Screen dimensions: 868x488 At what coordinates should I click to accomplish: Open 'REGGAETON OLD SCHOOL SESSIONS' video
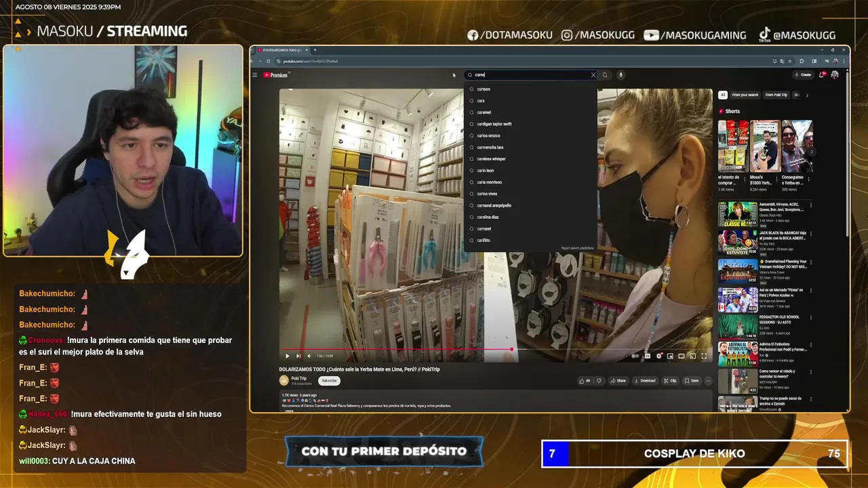coord(738,327)
